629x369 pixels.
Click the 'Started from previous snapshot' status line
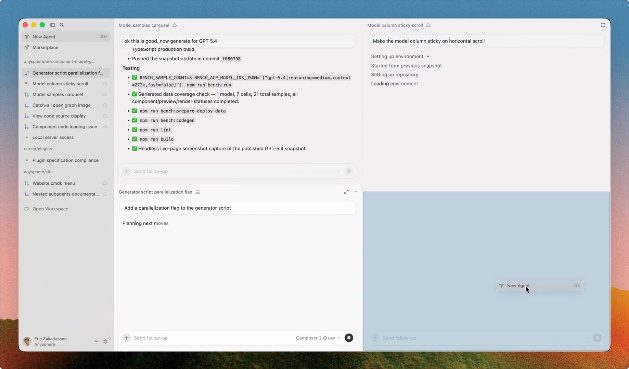click(x=406, y=66)
